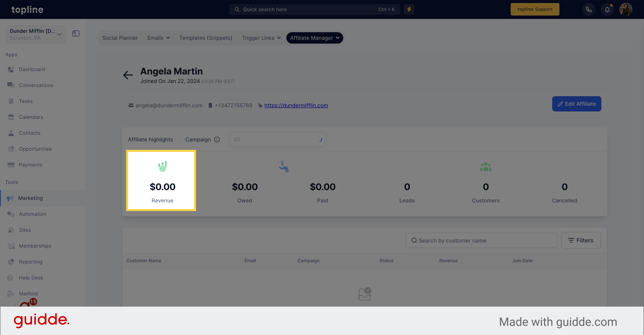Click the Help Desk question icon
This screenshot has width=644, height=335.
(x=10, y=278)
